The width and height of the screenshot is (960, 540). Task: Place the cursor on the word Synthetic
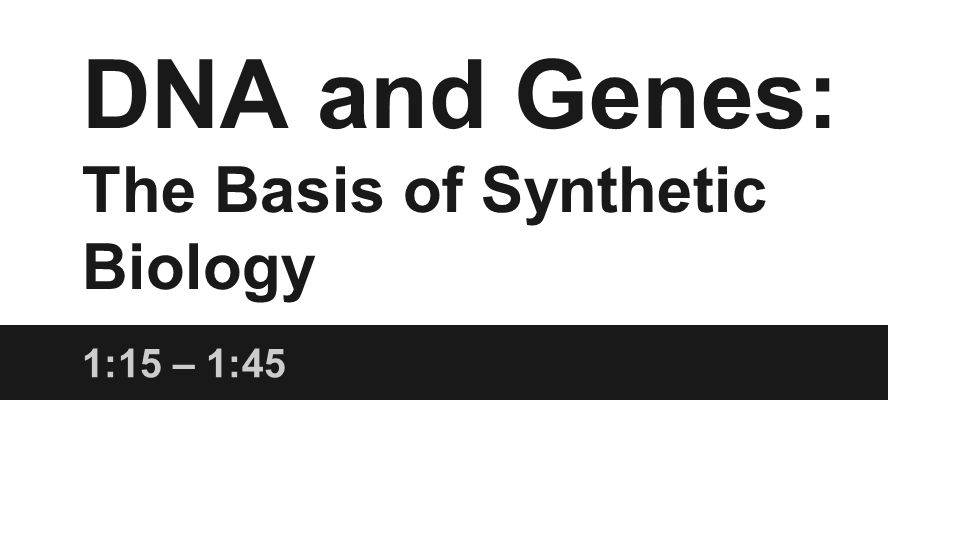click(624, 191)
